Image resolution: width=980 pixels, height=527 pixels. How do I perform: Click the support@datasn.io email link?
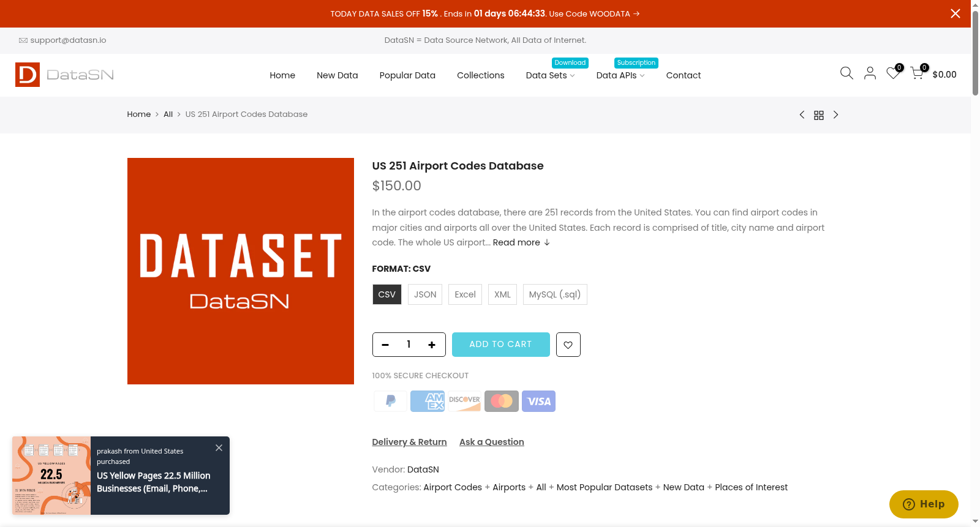click(68, 40)
